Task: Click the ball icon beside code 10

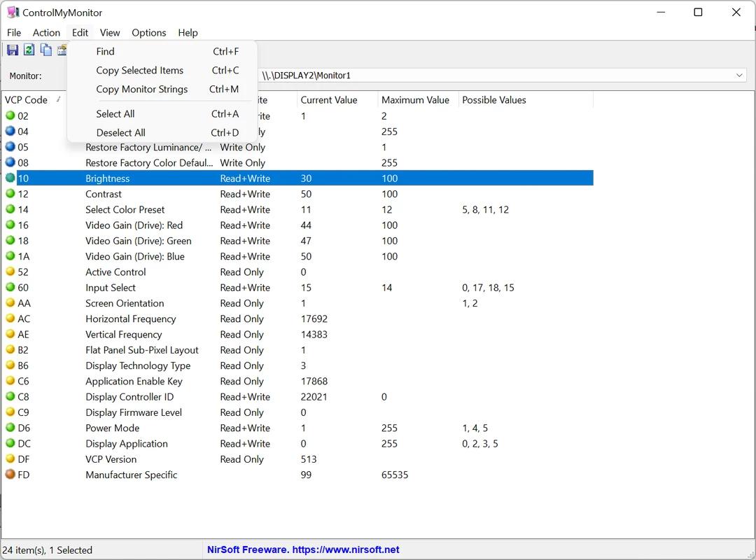Action: click(x=10, y=178)
